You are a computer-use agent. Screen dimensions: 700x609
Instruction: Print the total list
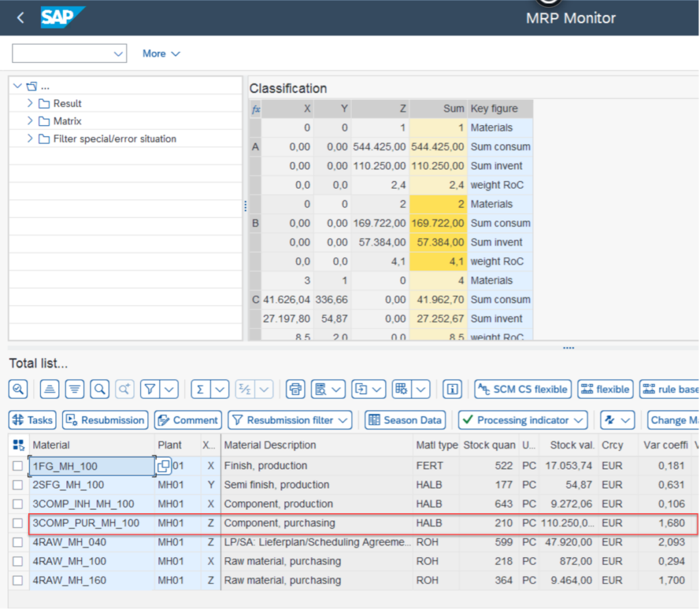[x=295, y=389]
